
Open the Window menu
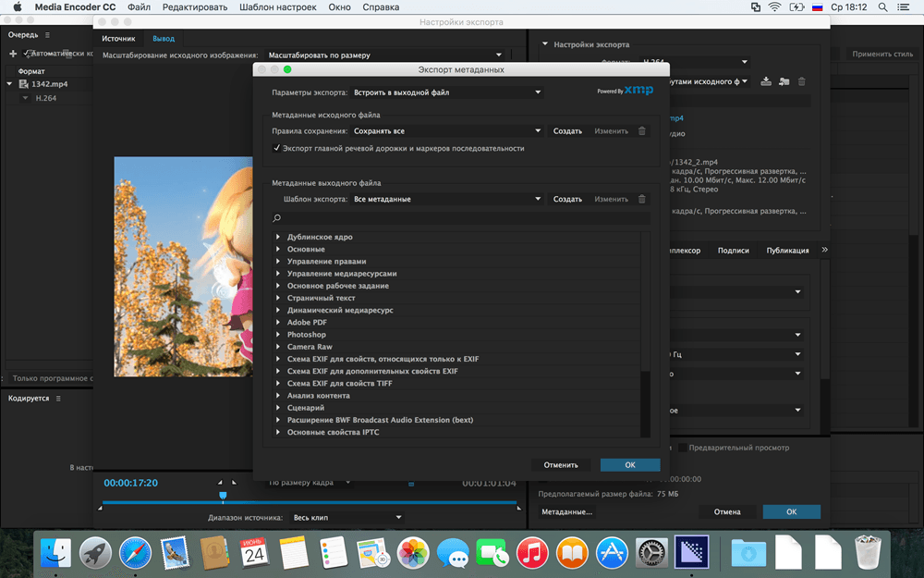coord(339,7)
